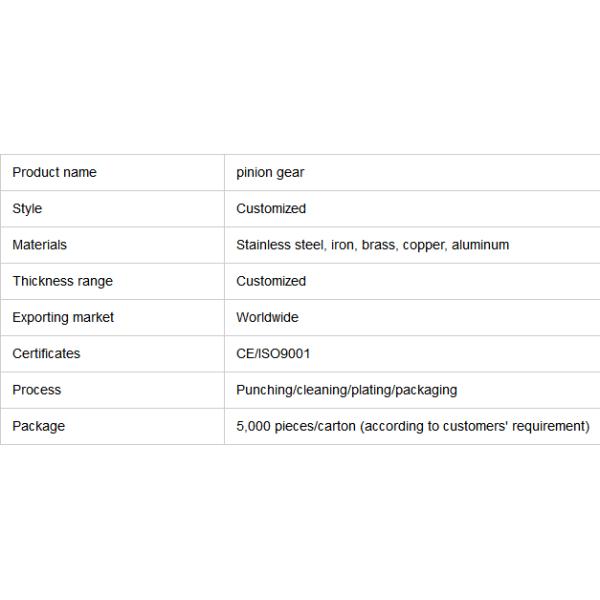This screenshot has width=600, height=600.
Task: Click the "Process" label cell
Action: pos(36,390)
